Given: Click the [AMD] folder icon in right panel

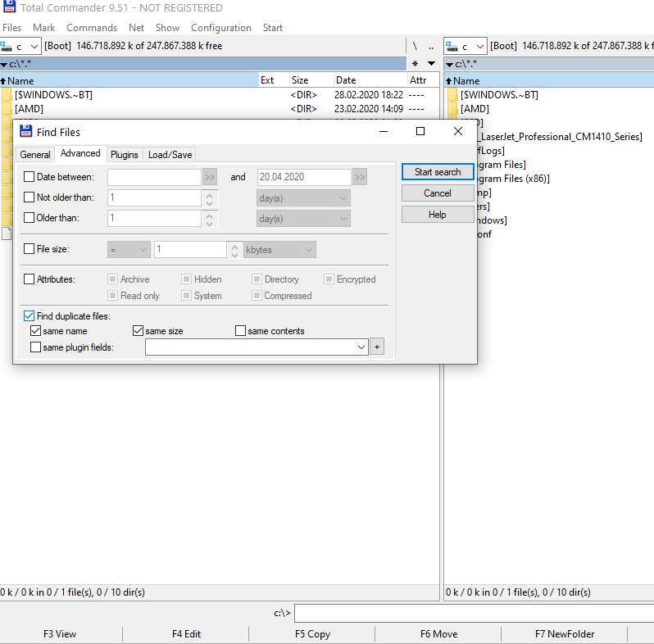Looking at the screenshot, I should (x=452, y=109).
